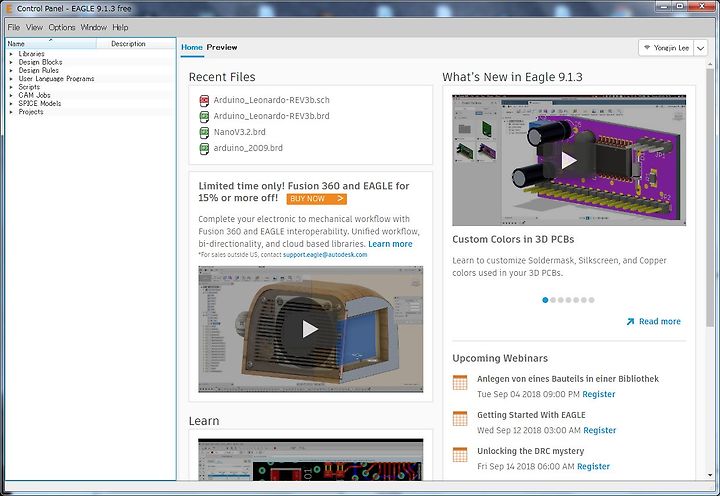Select the second carousel dot indicator
Viewport: 720px width, 496px height.
coord(553,300)
